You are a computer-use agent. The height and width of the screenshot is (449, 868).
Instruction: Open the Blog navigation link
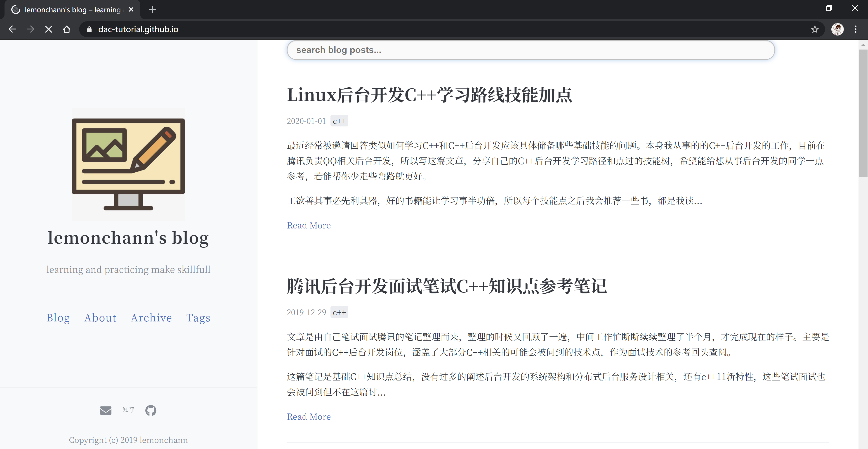pyautogui.click(x=58, y=318)
